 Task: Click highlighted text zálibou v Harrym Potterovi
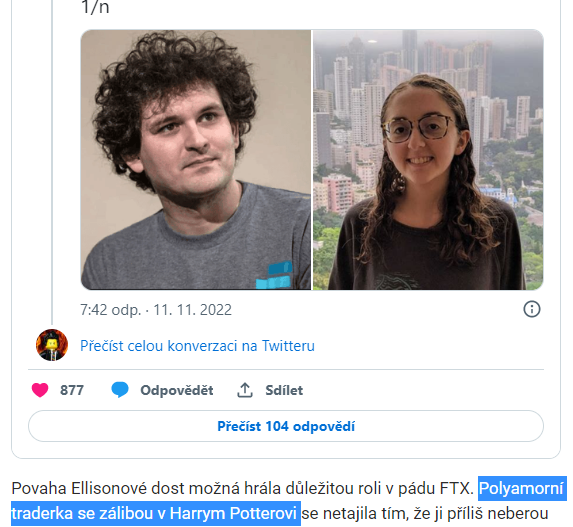coord(198,513)
